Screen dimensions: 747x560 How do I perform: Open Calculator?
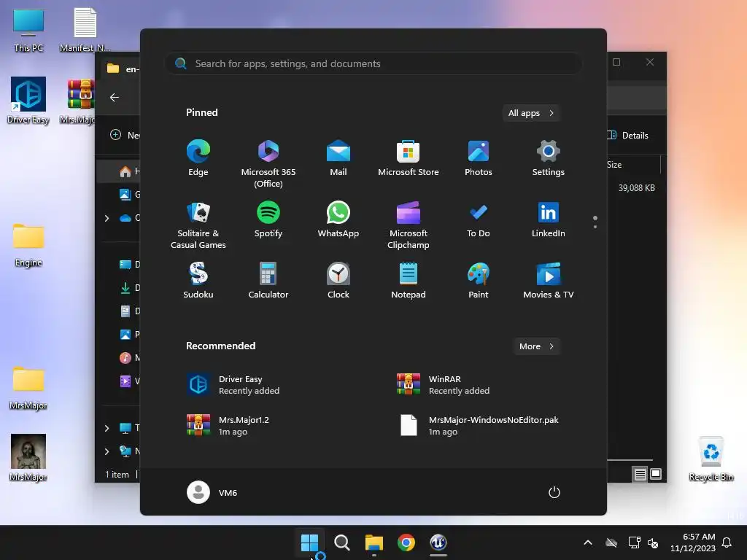(x=268, y=281)
